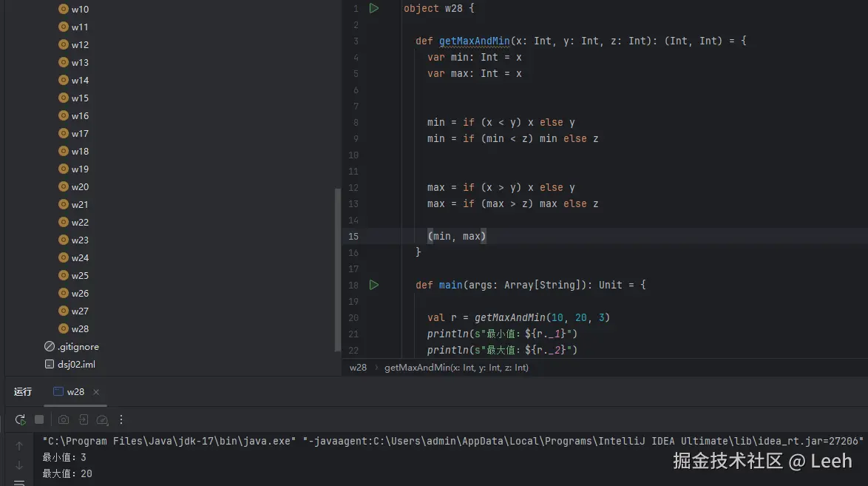Click console output '最小值: 3'
This screenshot has width=868, height=486.
coord(64,457)
